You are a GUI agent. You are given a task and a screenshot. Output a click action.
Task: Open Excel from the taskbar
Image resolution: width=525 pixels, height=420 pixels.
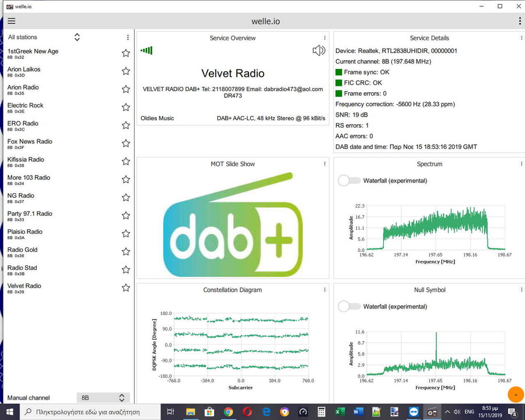click(x=339, y=412)
